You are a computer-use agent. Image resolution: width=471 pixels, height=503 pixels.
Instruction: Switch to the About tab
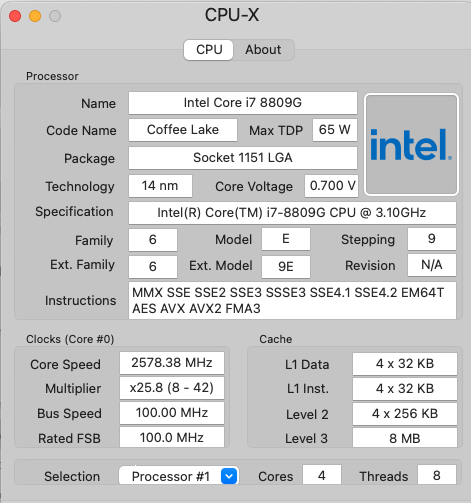(263, 50)
